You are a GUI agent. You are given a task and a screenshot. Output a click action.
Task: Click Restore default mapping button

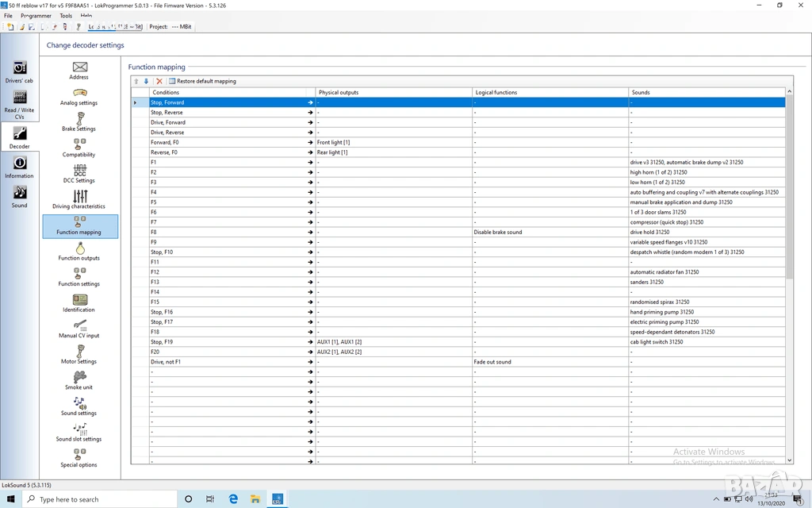click(x=202, y=81)
